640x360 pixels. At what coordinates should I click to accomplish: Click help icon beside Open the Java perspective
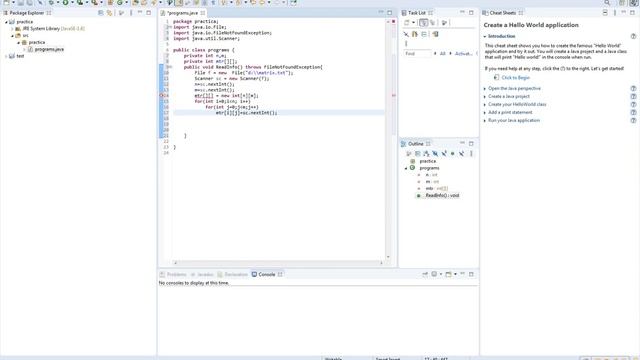(633, 89)
